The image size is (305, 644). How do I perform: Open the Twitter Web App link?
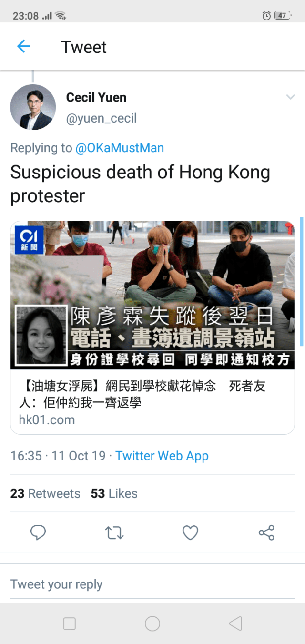[162, 456]
